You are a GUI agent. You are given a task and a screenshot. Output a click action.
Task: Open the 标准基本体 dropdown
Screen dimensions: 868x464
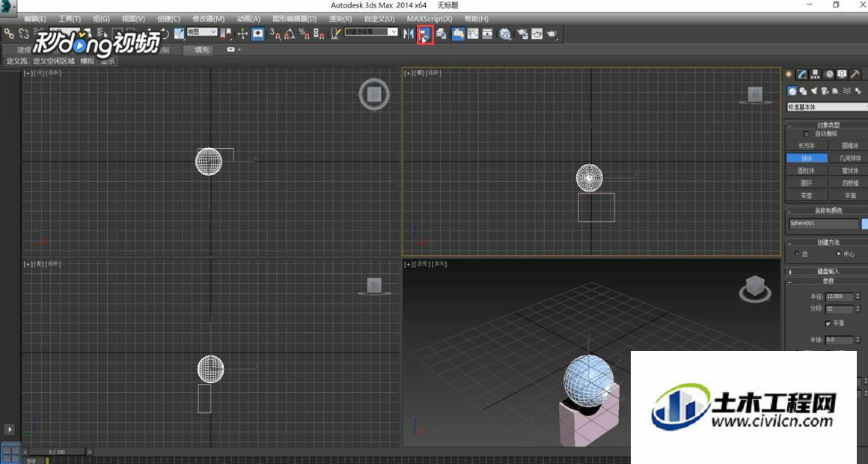click(x=827, y=107)
